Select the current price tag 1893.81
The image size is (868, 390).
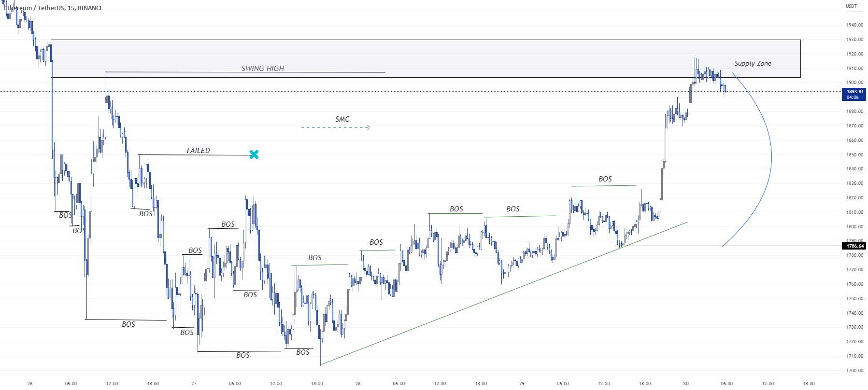[x=854, y=94]
